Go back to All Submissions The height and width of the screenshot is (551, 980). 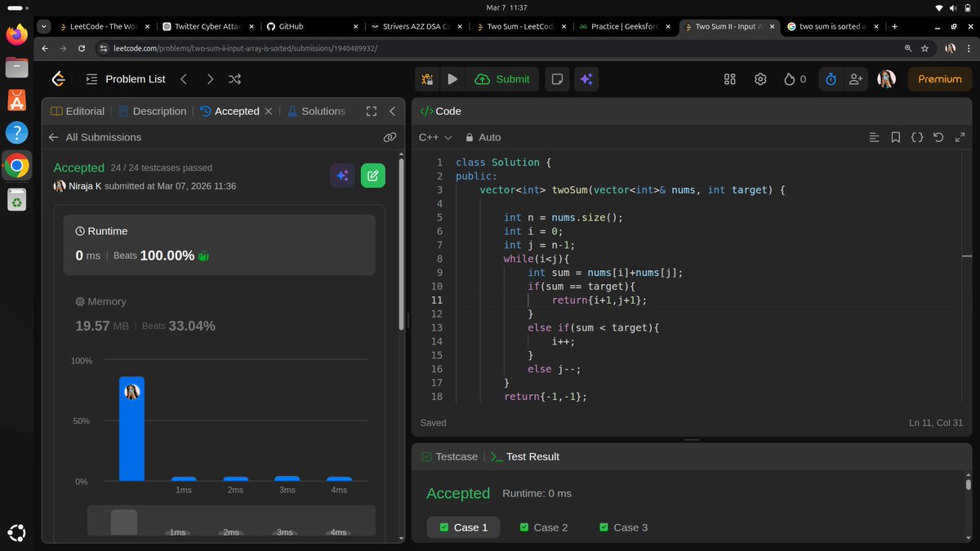tap(95, 137)
